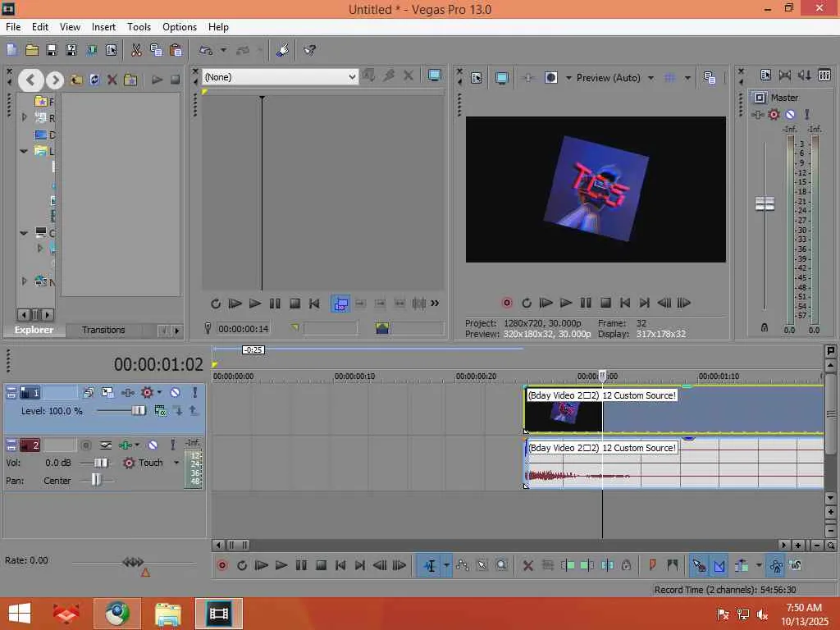Open the Edit menu
This screenshot has height=630, width=840.
click(40, 27)
